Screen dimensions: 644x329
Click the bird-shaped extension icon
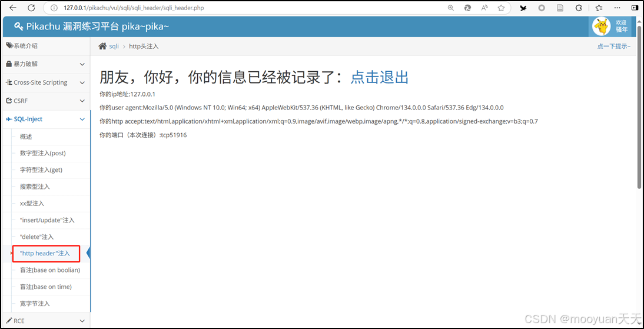tap(523, 8)
